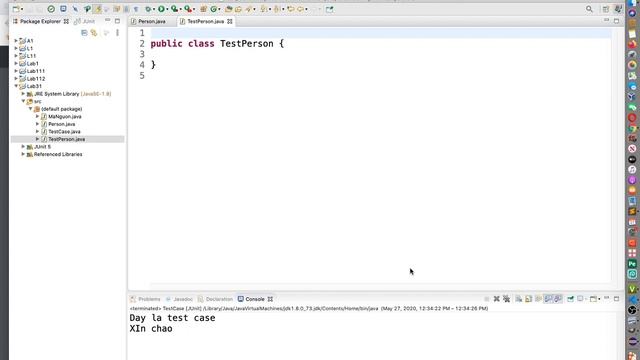The width and height of the screenshot is (640, 360).
Task: Select MaNguon.java in Package Explorer
Action: [64, 117]
